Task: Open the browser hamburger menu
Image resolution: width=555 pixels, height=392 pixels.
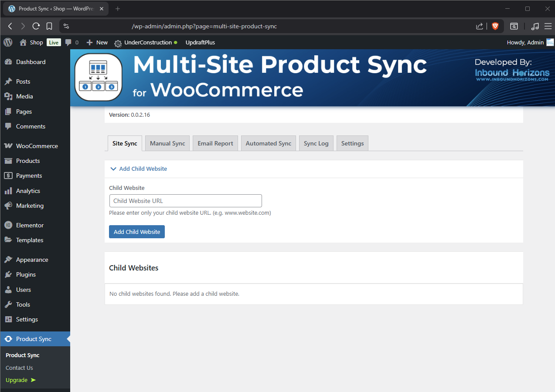Action: click(548, 26)
